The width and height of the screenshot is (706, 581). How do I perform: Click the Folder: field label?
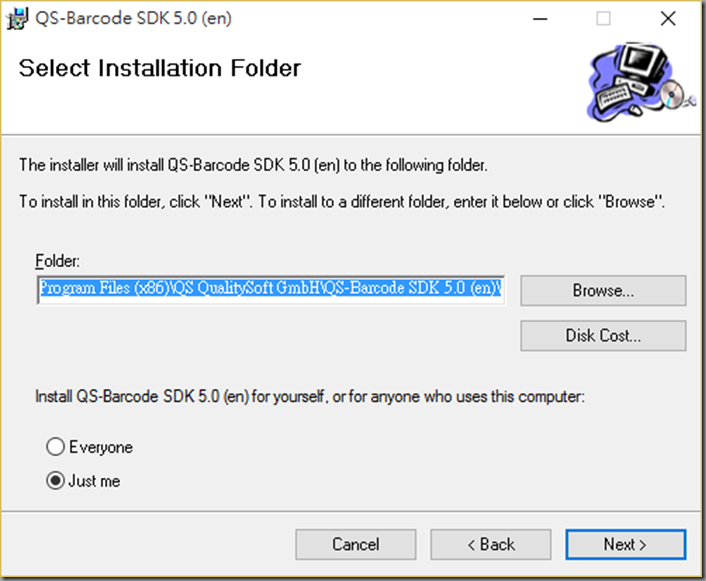click(58, 261)
